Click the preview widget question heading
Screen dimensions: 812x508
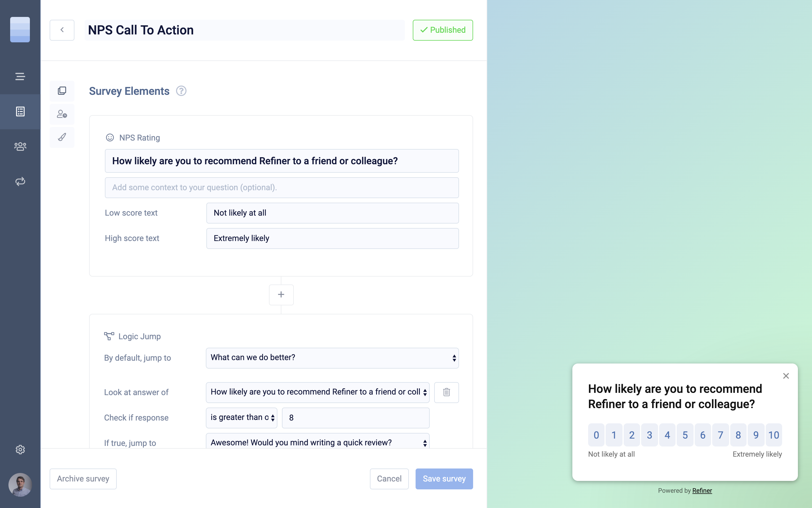pyautogui.click(x=675, y=397)
